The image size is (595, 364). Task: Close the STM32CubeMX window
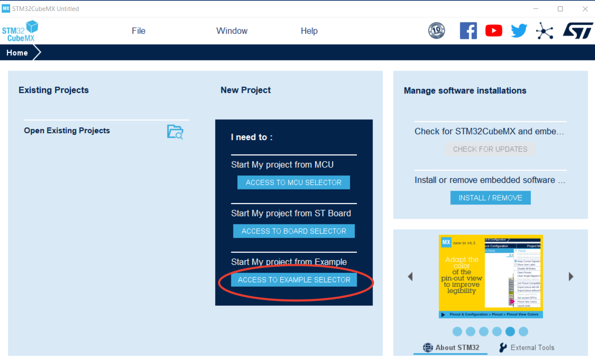[585, 8]
